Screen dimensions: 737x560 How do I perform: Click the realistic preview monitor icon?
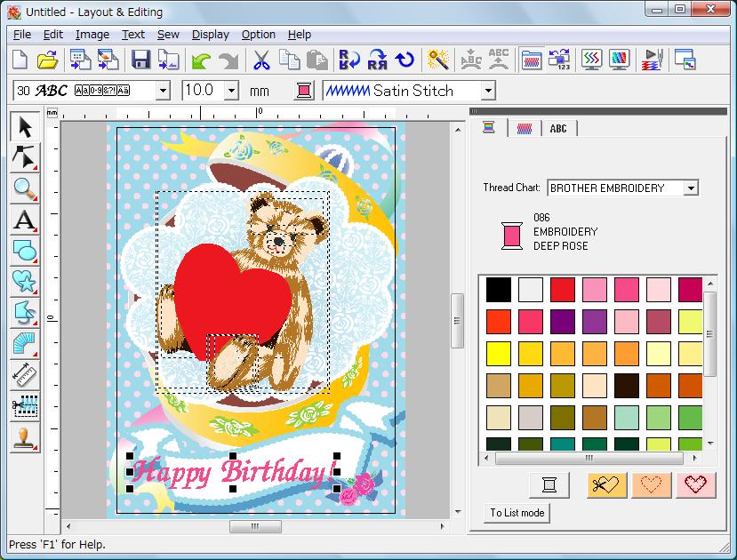coord(619,60)
